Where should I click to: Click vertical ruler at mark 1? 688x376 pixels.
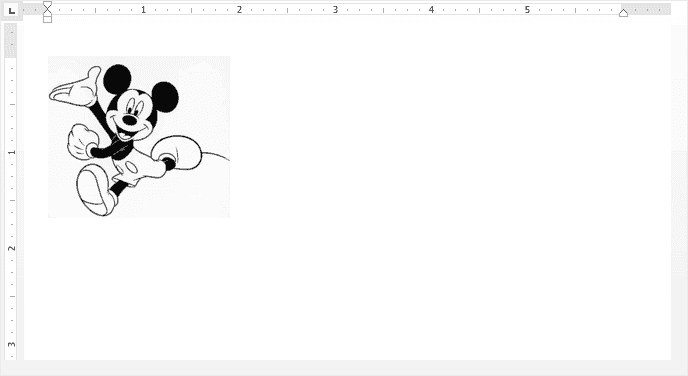coord(11,152)
